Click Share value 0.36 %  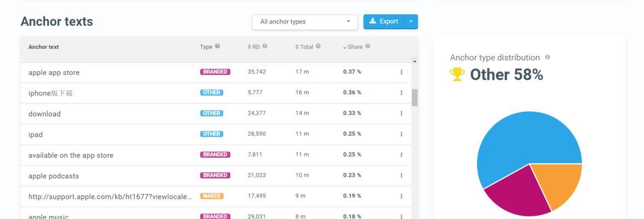pos(352,93)
